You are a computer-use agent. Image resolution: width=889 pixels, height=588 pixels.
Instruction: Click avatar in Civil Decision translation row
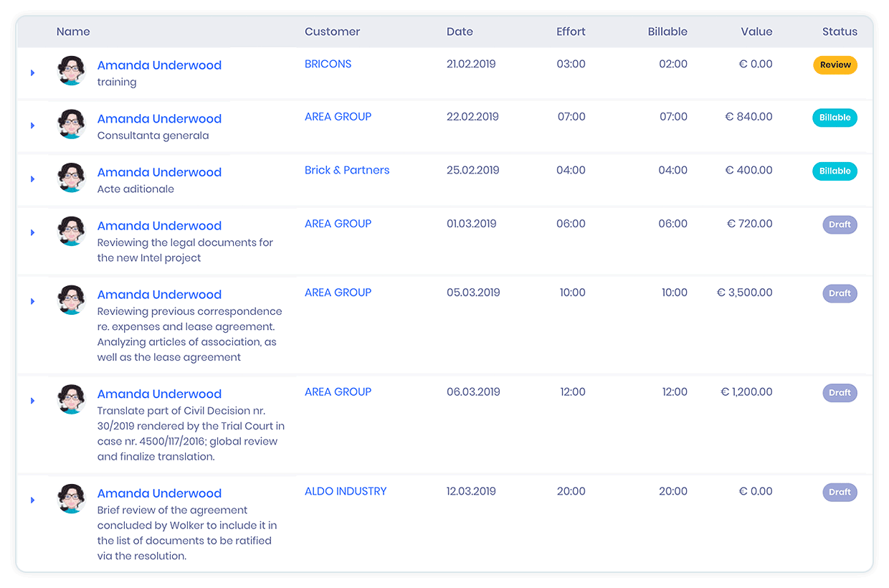click(72, 399)
